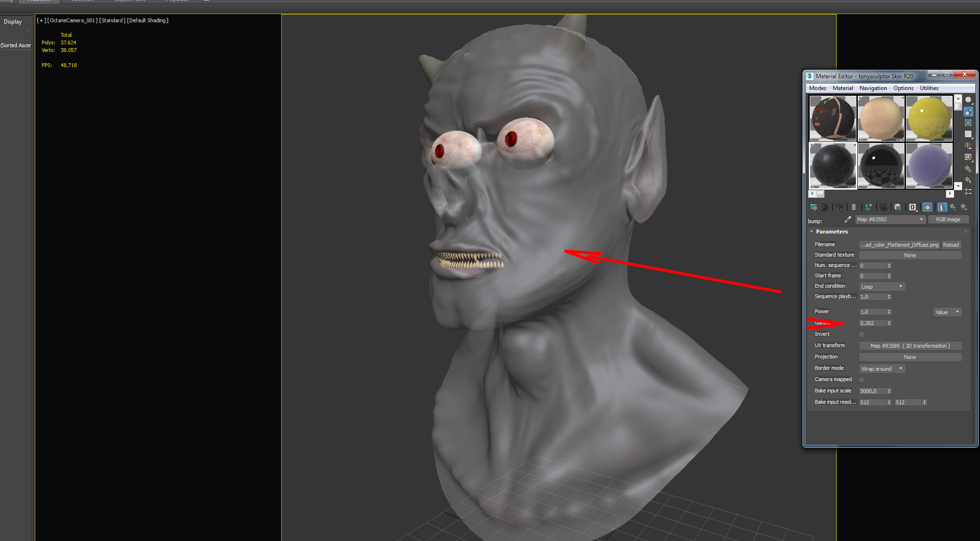Open the Border mode Wrap around dropdown
The width and height of the screenshot is (980, 541).
[881, 369]
